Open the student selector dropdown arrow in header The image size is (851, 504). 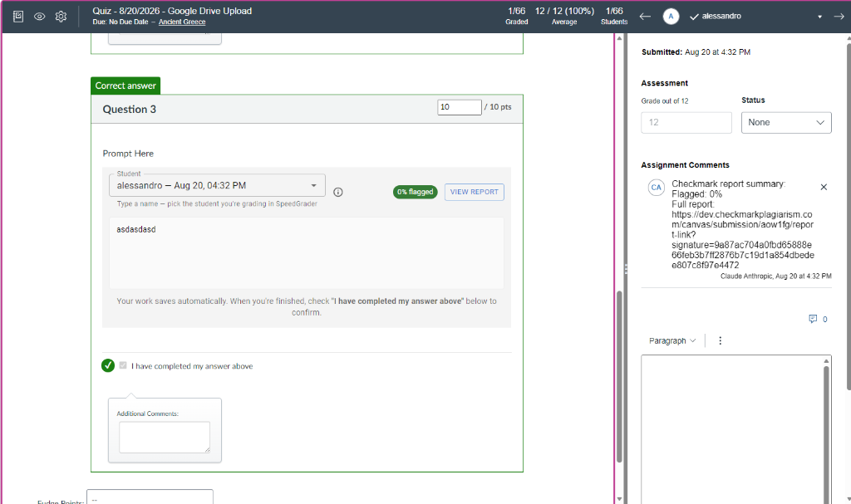tap(819, 17)
